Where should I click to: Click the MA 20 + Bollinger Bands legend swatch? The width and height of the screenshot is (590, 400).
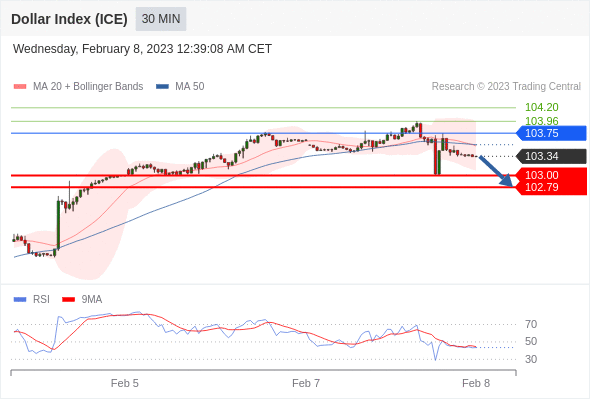point(20,87)
